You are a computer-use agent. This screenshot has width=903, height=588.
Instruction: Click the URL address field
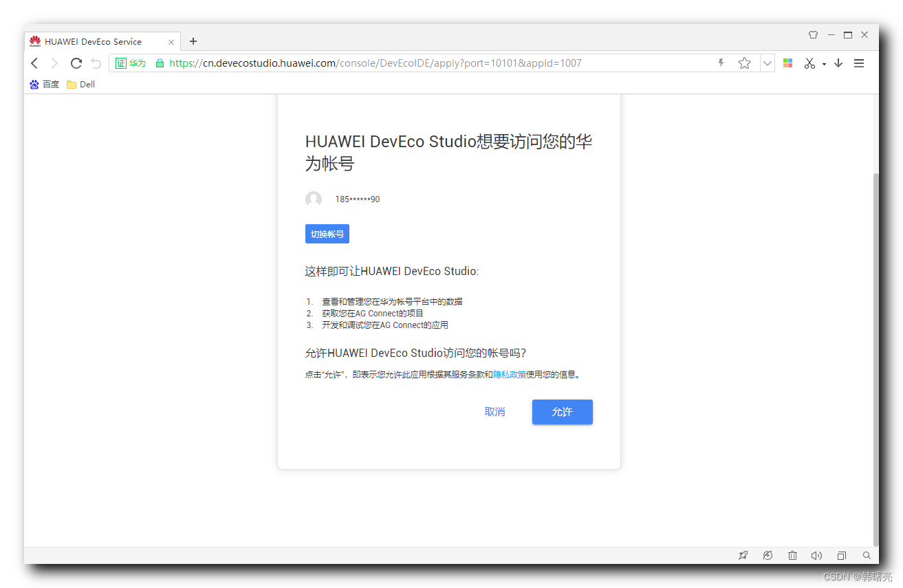coord(433,63)
